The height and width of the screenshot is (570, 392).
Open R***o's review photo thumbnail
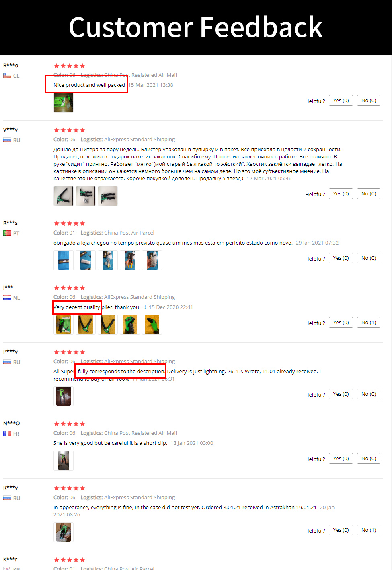(64, 103)
